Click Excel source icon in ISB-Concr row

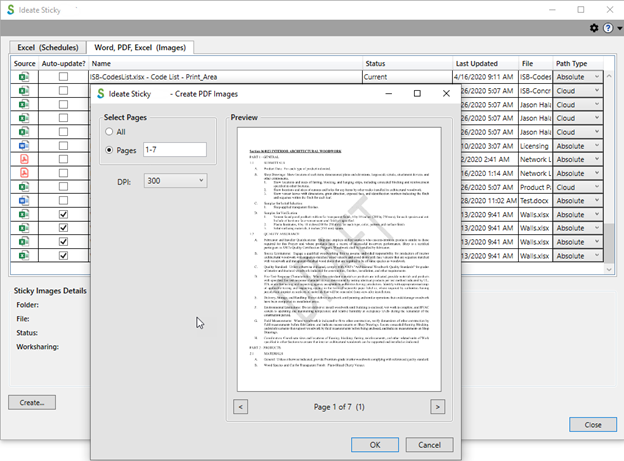point(24,90)
